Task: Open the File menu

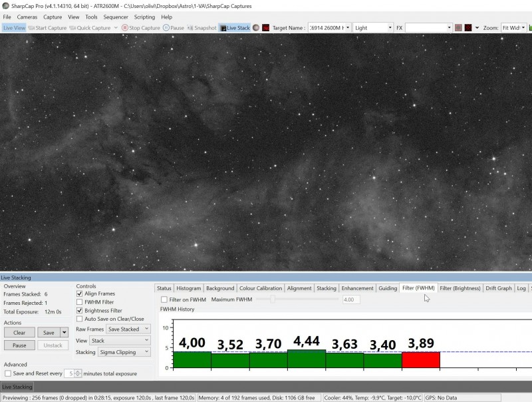Action: 7,17
